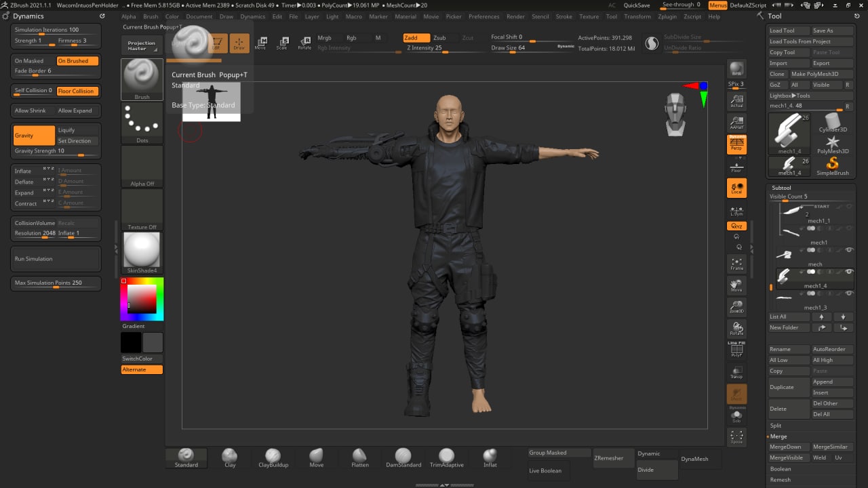Toggle the Gravity button
The image size is (868, 488).
coord(34,135)
